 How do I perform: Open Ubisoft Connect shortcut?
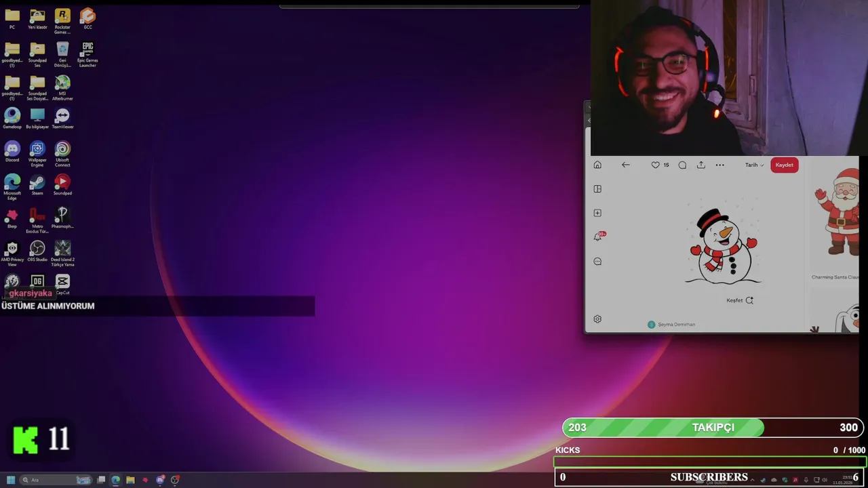(62, 153)
